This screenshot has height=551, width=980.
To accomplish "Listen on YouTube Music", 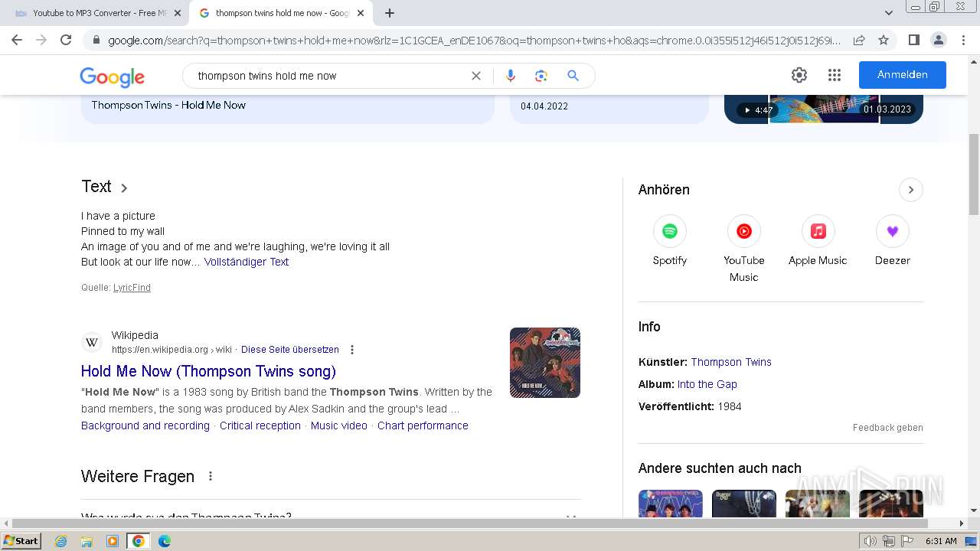I will click(x=744, y=249).
